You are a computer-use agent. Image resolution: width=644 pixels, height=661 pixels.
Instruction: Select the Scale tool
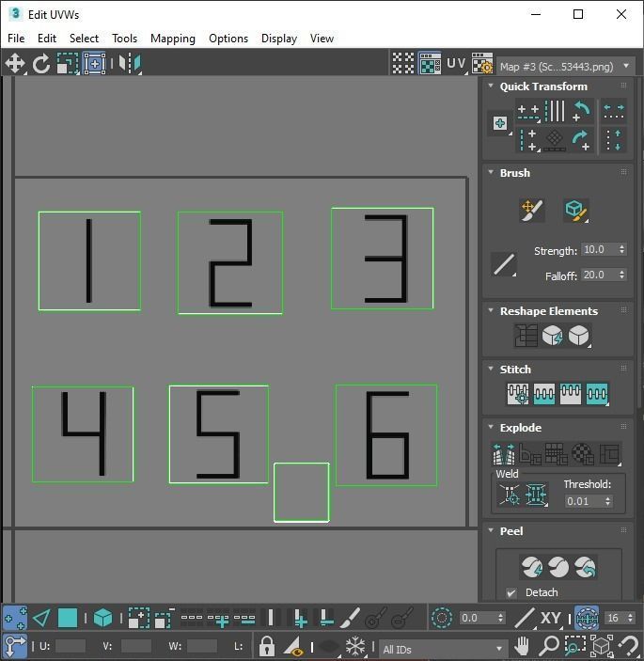[68, 64]
